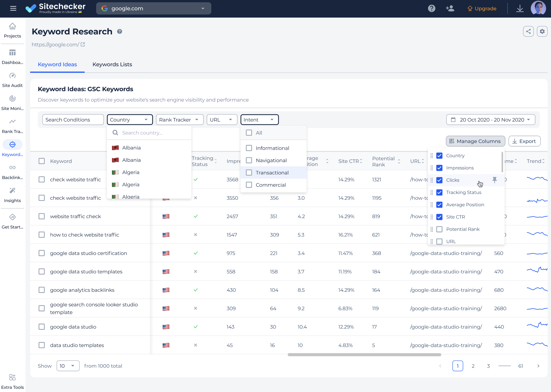This screenshot has height=392, width=551.
Task: Open Get Started in the sidebar
Action: [x=12, y=222]
